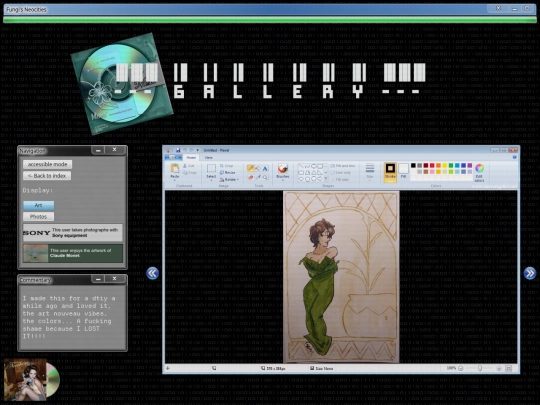Go to previous image with left arrow
540x405 pixels.
(152, 273)
